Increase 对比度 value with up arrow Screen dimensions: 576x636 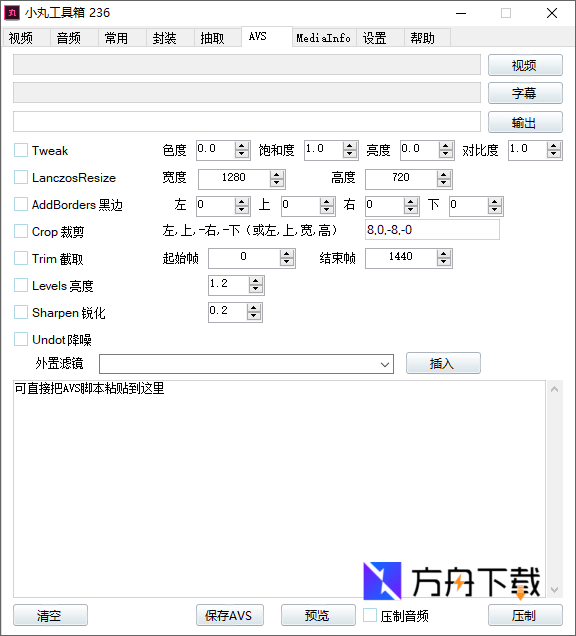pos(553,146)
